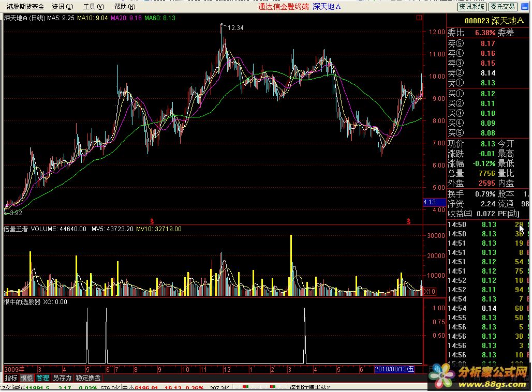Open the 港股期货基金 menu
Screen dimensions: 532x392
25,6
